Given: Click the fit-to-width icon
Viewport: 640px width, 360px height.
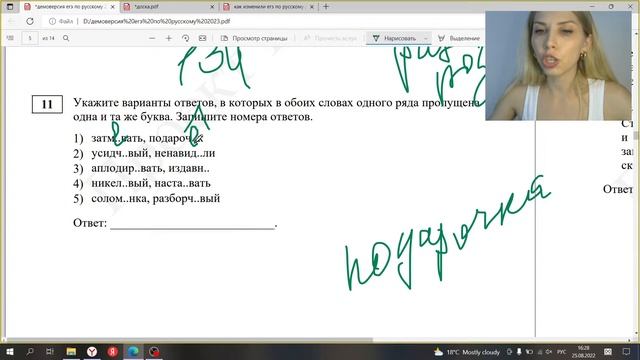Looking at the screenshot, I should tap(202, 38).
